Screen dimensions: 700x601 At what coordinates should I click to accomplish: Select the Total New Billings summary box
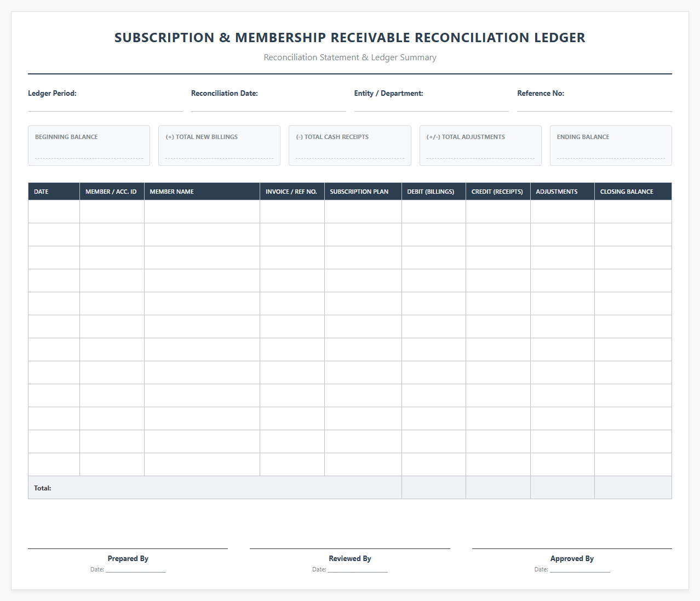pos(219,146)
